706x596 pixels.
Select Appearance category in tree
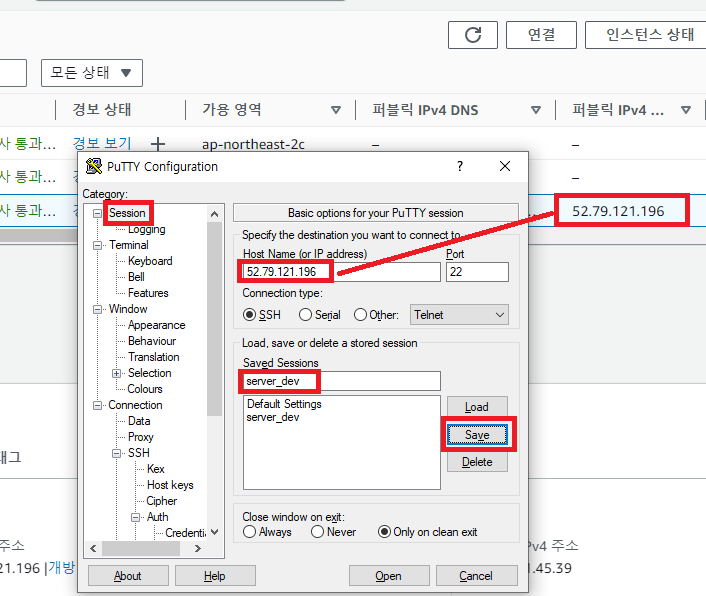pyautogui.click(x=156, y=325)
